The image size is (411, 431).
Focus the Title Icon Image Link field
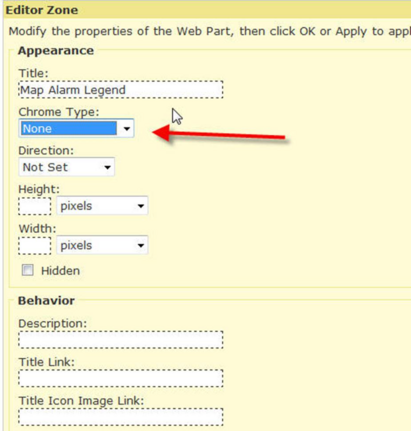tap(121, 417)
